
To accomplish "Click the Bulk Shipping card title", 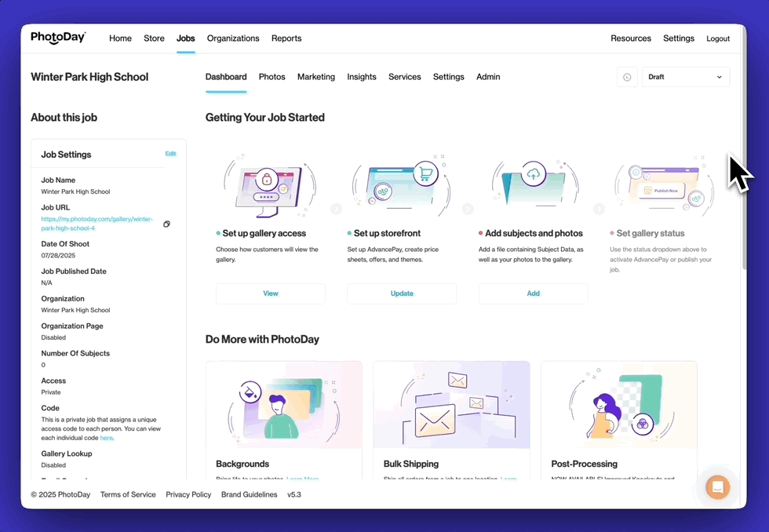I will coord(411,464).
